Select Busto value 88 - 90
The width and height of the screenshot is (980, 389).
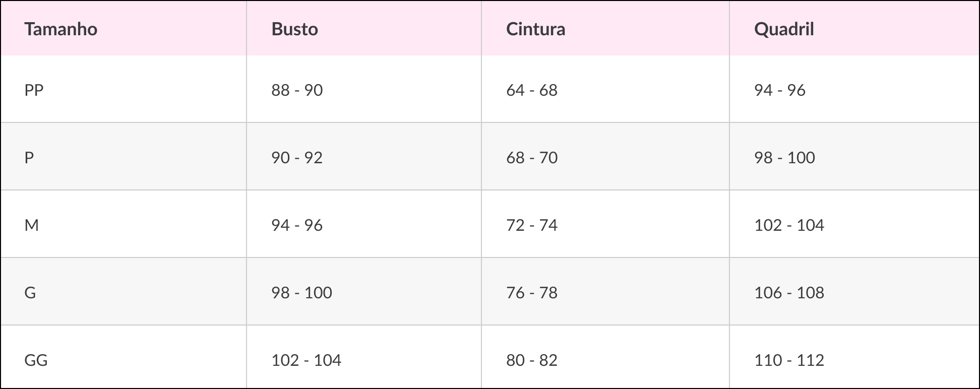pyautogui.click(x=297, y=90)
